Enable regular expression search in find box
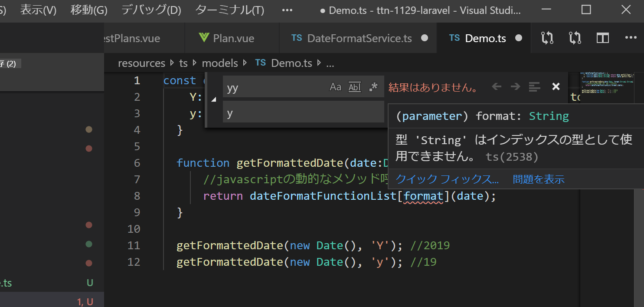Viewport: 644px width, 307px height. click(x=373, y=87)
